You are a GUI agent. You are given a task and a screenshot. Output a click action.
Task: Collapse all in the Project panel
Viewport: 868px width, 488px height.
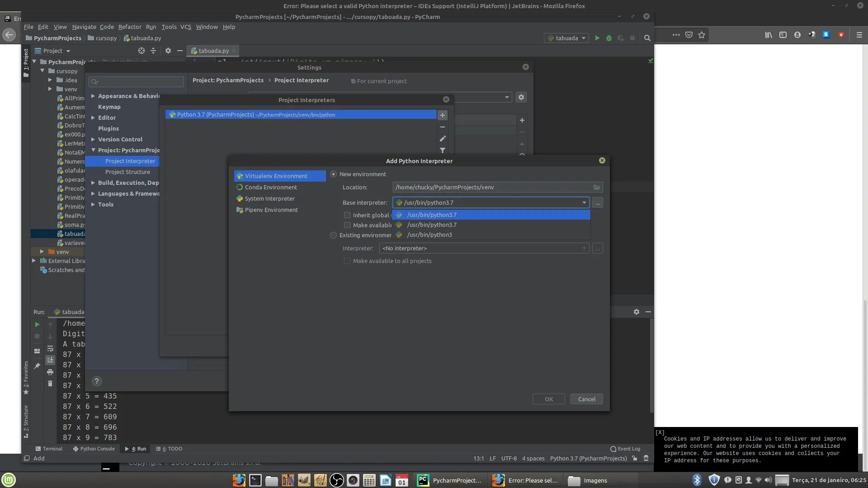click(x=153, y=51)
